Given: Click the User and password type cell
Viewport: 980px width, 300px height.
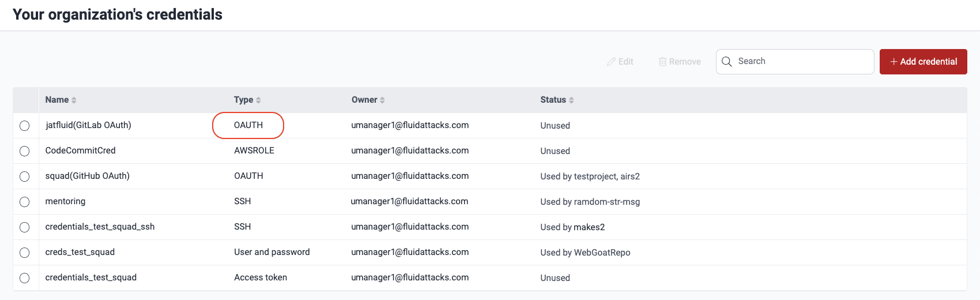Looking at the screenshot, I should [x=272, y=252].
